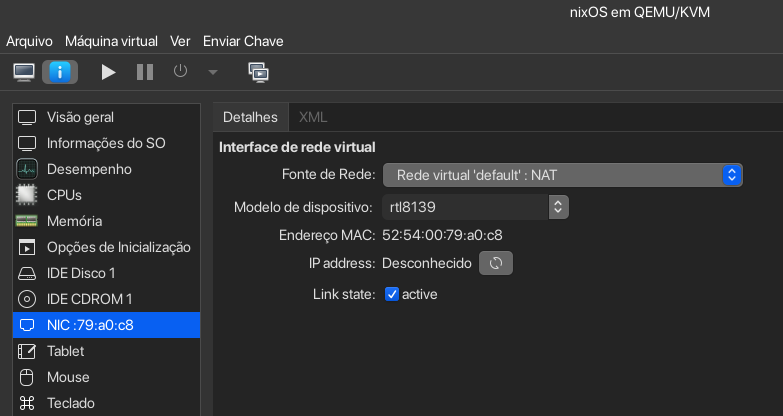Click the IDE Disco 1 drive icon

tap(27, 274)
